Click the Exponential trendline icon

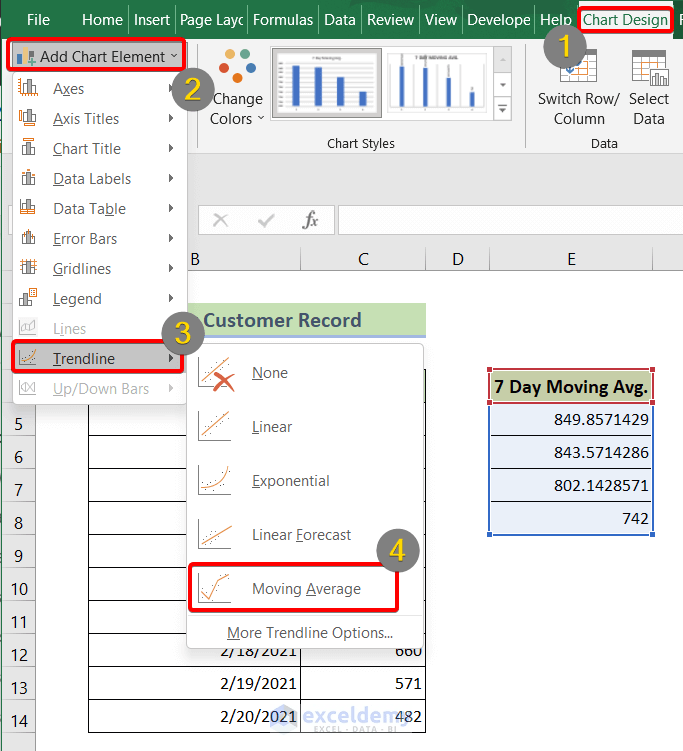(x=215, y=480)
